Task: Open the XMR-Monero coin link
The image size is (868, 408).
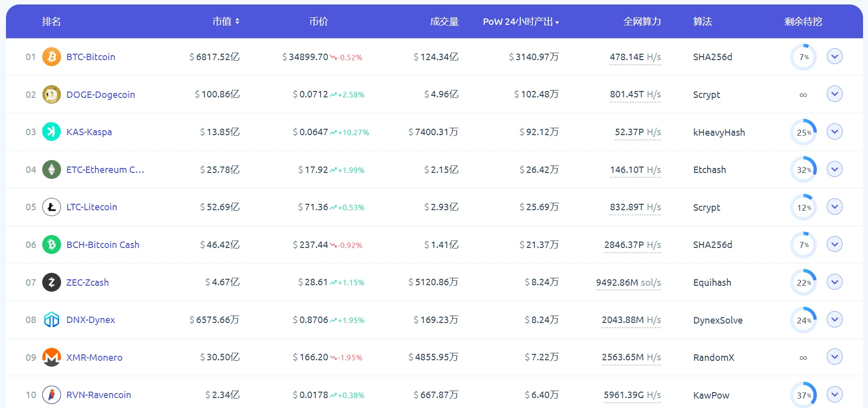Action: (94, 357)
